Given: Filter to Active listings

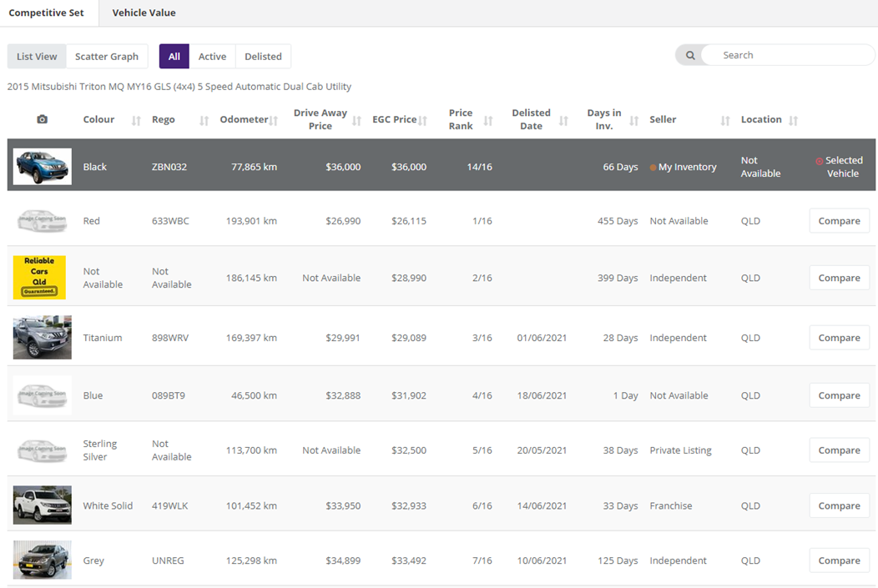Looking at the screenshot, I should coord(212,57).
